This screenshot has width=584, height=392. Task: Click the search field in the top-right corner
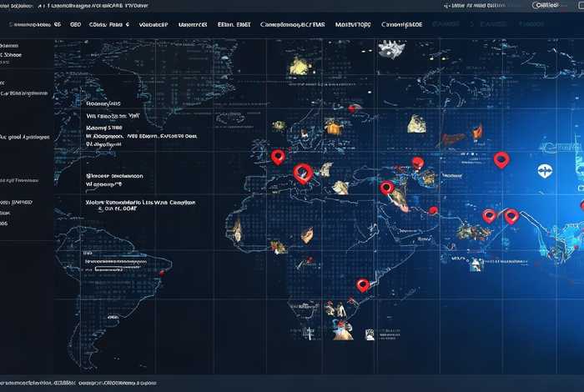557,5
